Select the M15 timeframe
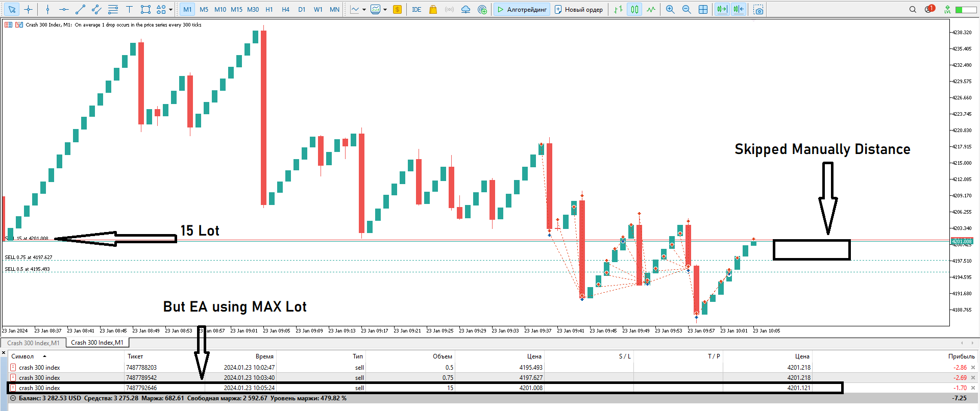This screenshot has height=411, width=980. (236, 9)
